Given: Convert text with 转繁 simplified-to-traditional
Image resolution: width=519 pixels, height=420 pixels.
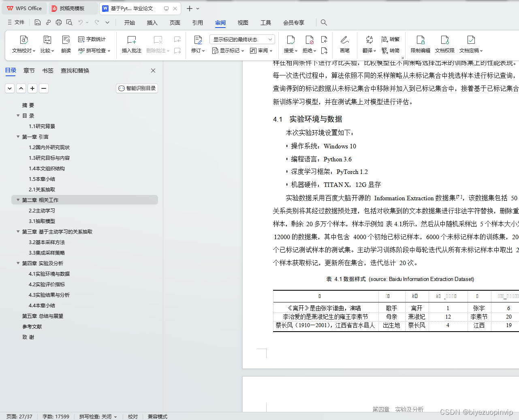Looking at the screenshot, I should coord(391,39).
